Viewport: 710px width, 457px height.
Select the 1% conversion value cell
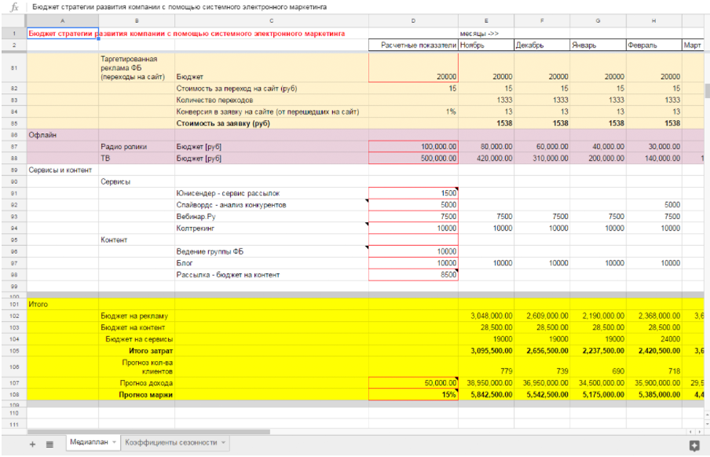(x=413, y=112)
